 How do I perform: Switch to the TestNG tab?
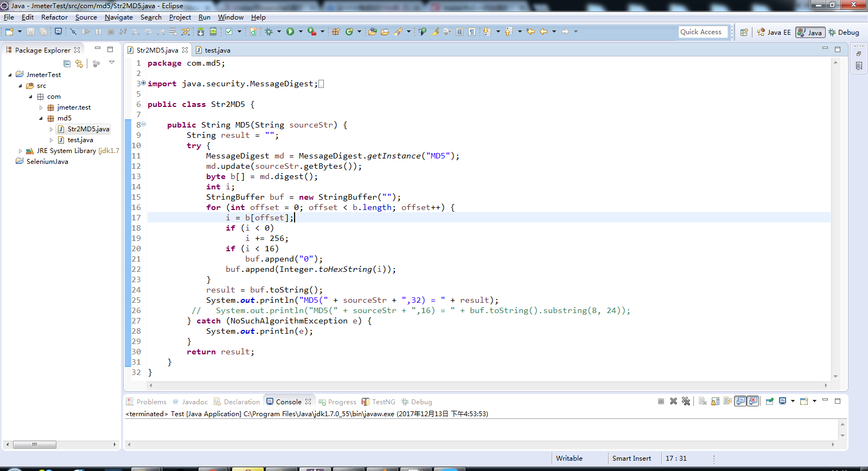point(379,402)
